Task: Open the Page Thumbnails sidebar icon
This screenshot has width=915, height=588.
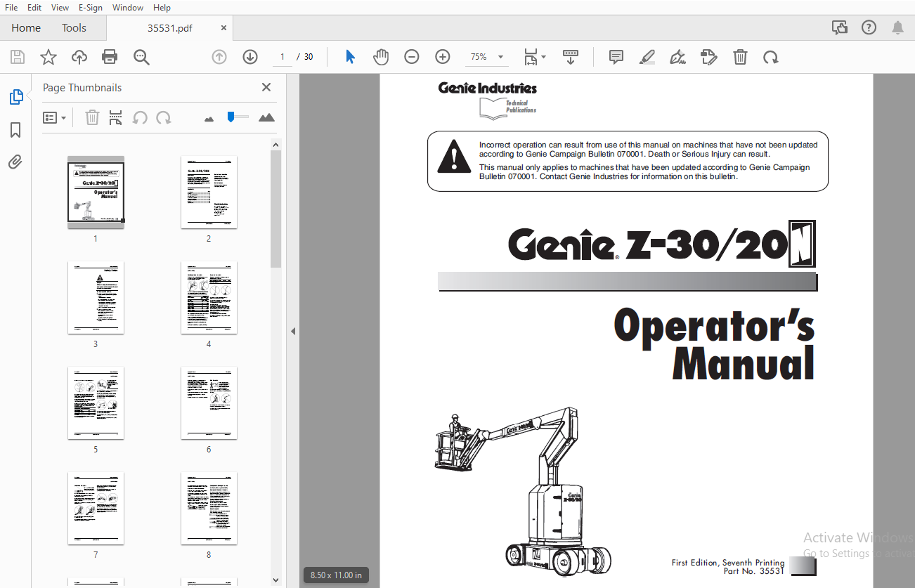Action: (x=15, y=97)
